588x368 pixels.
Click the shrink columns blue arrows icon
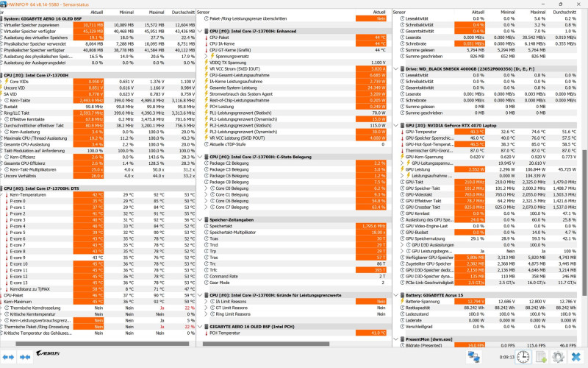25,357
